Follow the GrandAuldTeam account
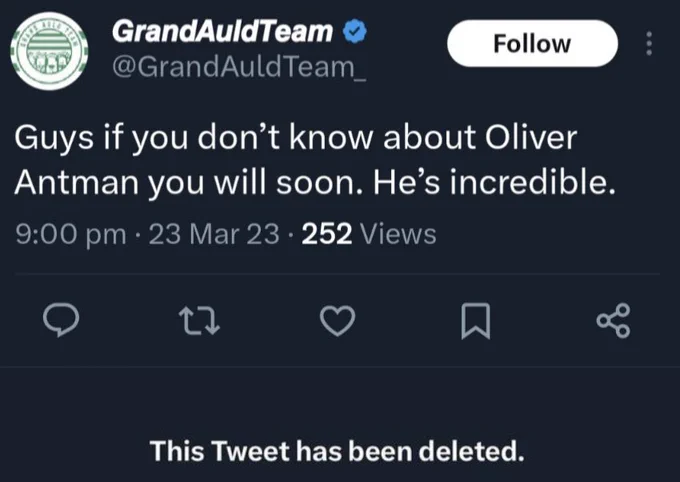The width and height of the screenshot is (680, 482). pos(533,43)
